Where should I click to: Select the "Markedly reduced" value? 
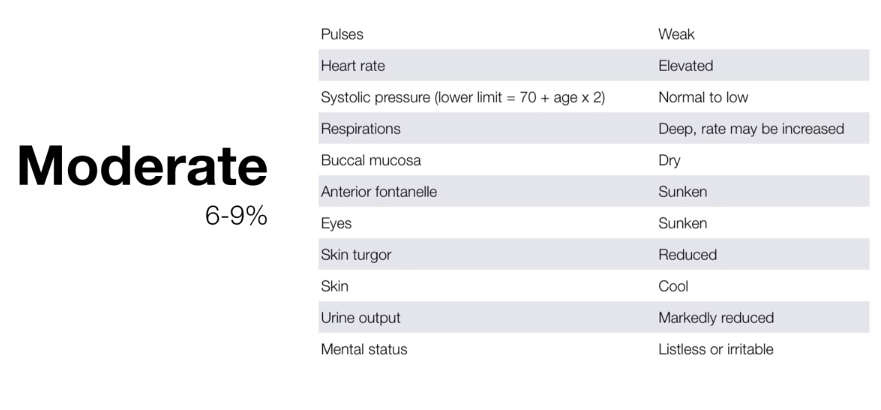point(716,318)
